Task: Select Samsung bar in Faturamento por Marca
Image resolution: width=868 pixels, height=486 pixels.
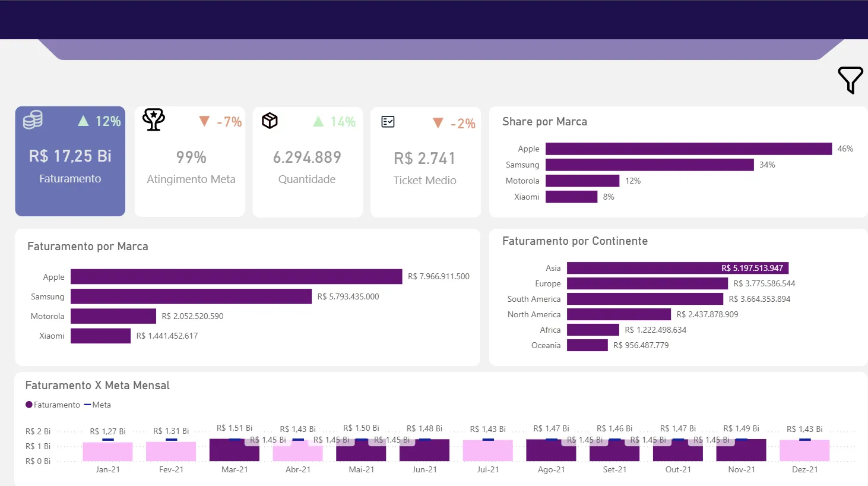Action: pos(191,296)
